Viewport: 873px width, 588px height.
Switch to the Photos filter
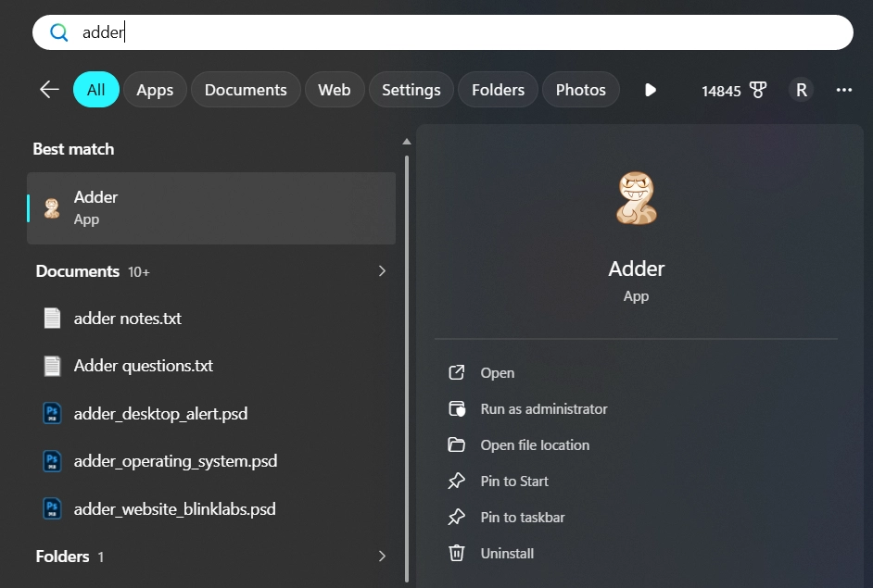point(581,90)
